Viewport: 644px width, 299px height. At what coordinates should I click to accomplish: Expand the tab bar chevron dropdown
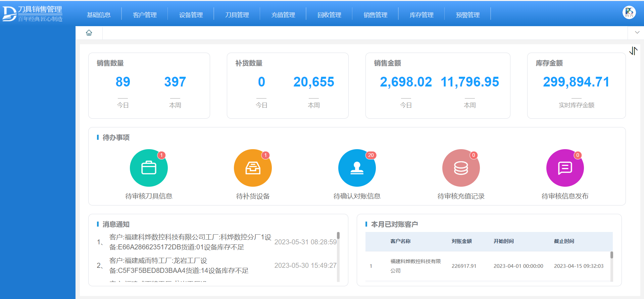(637, 33)
